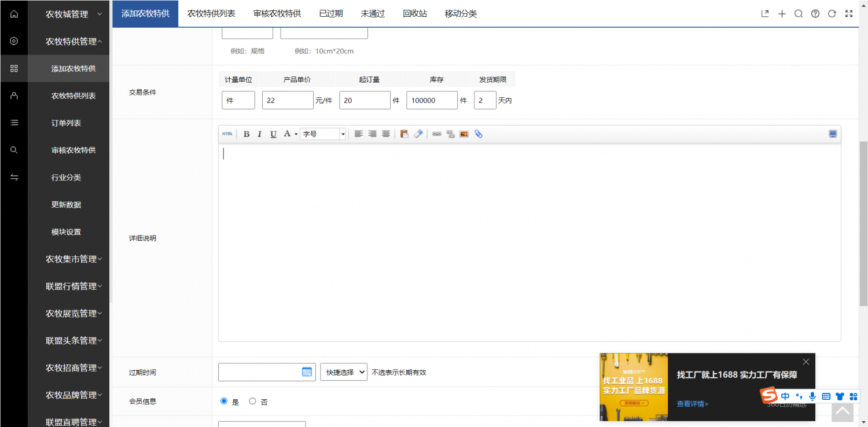Open the 回收站 tab

pyautogui.click(x=415, y=13)
